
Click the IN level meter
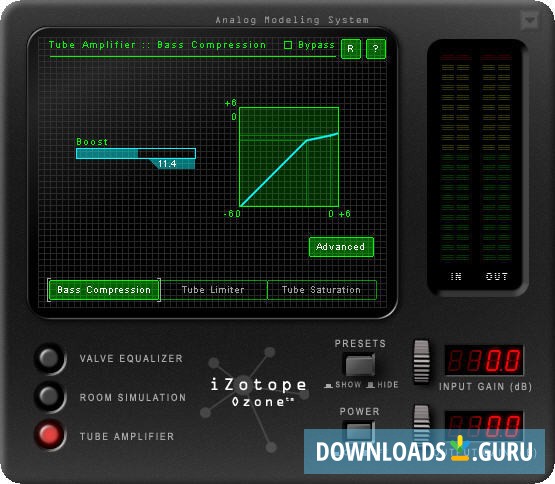[456, 158]
